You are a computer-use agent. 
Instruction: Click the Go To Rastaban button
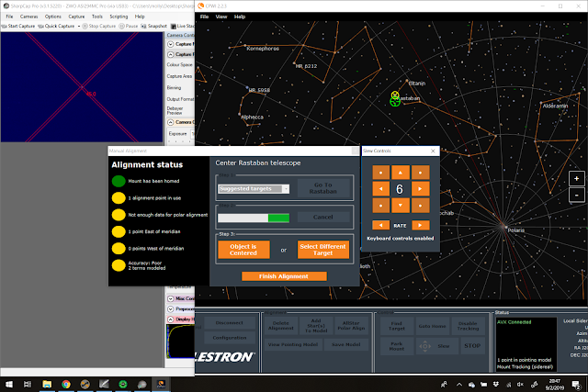(x=323, y=188)
